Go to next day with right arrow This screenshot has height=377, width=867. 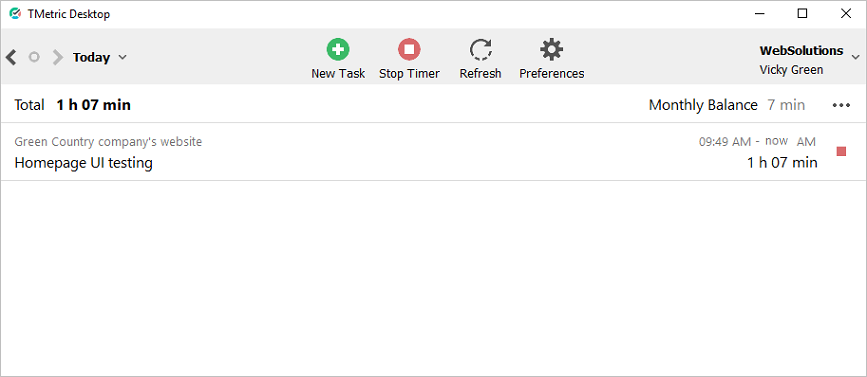(x=58, y=57)
